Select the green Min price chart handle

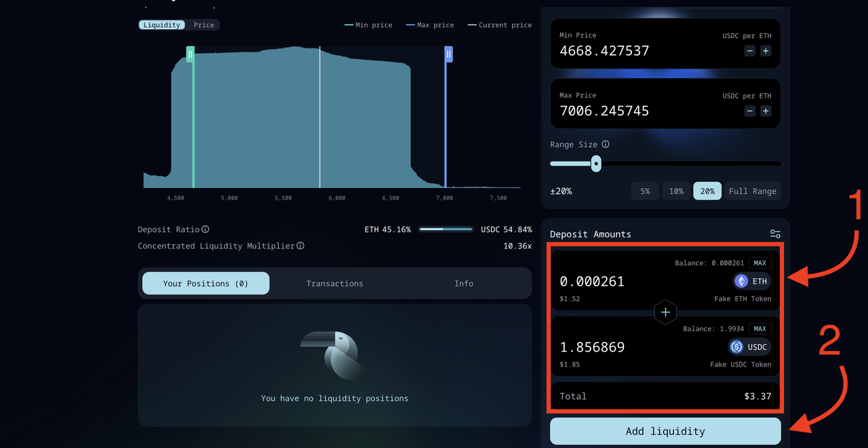[x=191, y=54]
